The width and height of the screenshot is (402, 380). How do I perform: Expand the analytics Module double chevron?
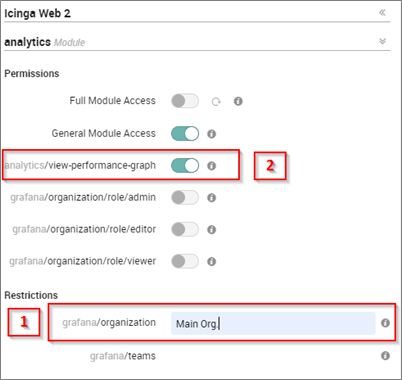pyautogui.click(x=382, y=41)
